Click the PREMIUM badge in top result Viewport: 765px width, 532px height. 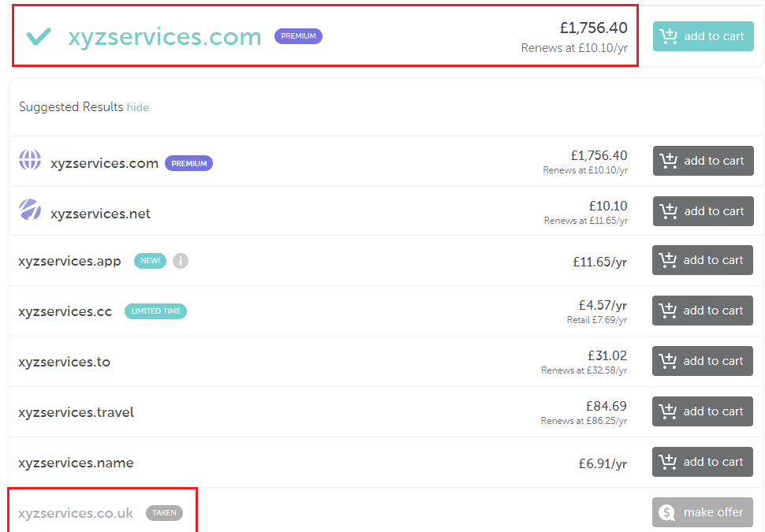click(x=298, y=36)
